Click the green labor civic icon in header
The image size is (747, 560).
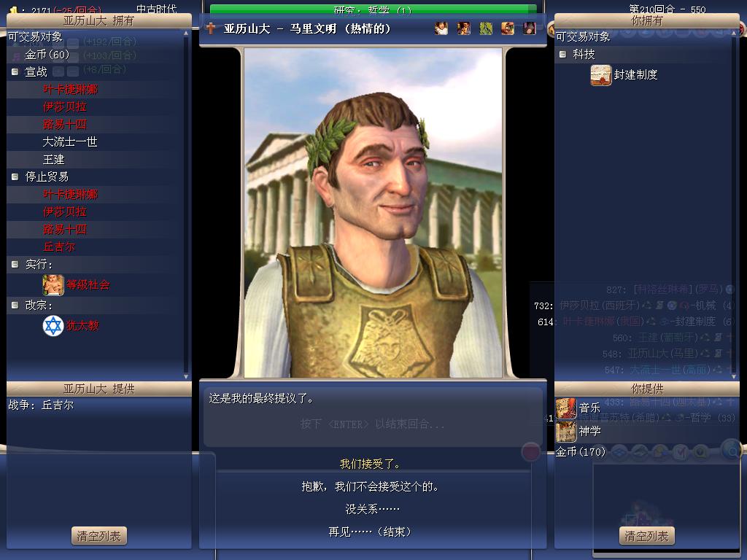(486, 28)
